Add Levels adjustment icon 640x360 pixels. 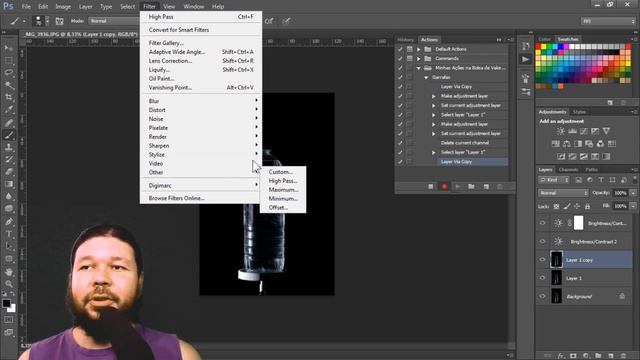click(572, 131)
